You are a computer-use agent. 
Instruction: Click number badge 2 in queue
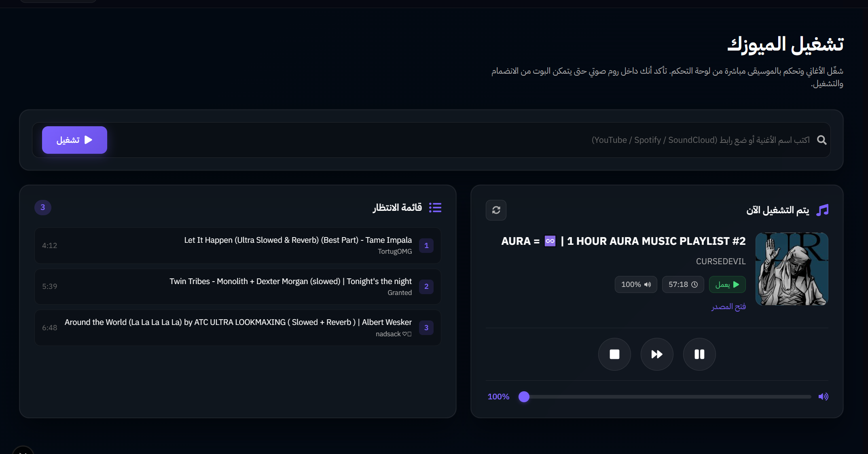pyautogui.click(x=426, y=286)
